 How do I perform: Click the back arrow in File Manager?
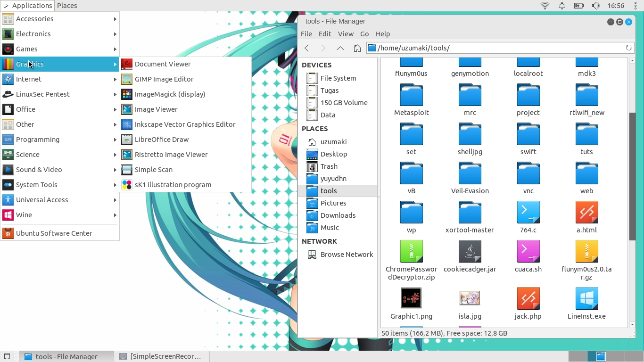pyautogui.click(x=307, y=48)
